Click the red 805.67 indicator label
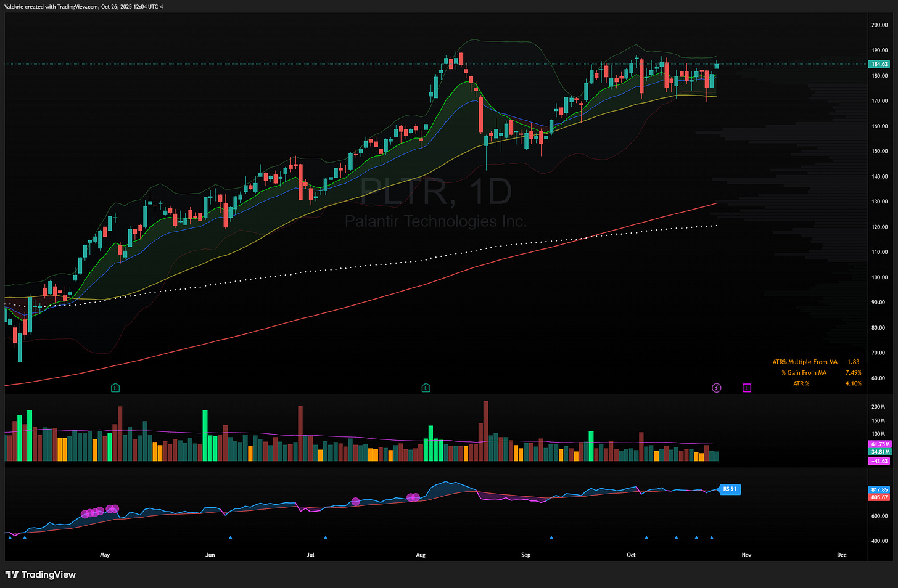The width and height of the screenshot is (898, 588). (x=879, y=497)
